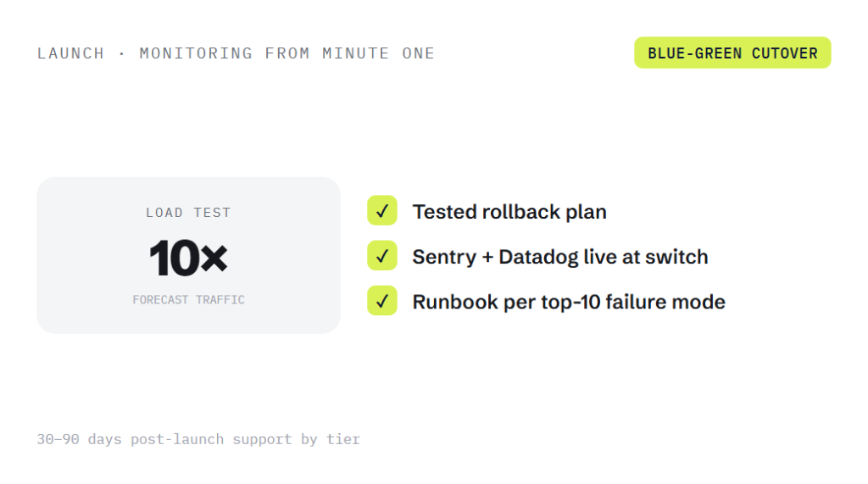Toggle the Sentry + Datadog checkmark
The width and height of the screenshot is (868, 484).
(382, 256)
